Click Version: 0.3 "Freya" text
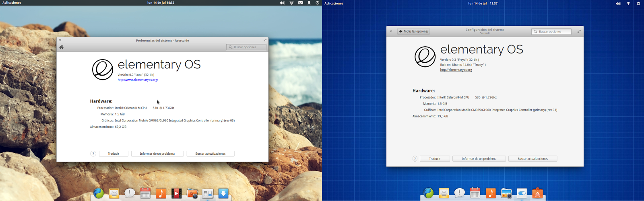Viewport: 644px width, 201px height. coord(460,60)
